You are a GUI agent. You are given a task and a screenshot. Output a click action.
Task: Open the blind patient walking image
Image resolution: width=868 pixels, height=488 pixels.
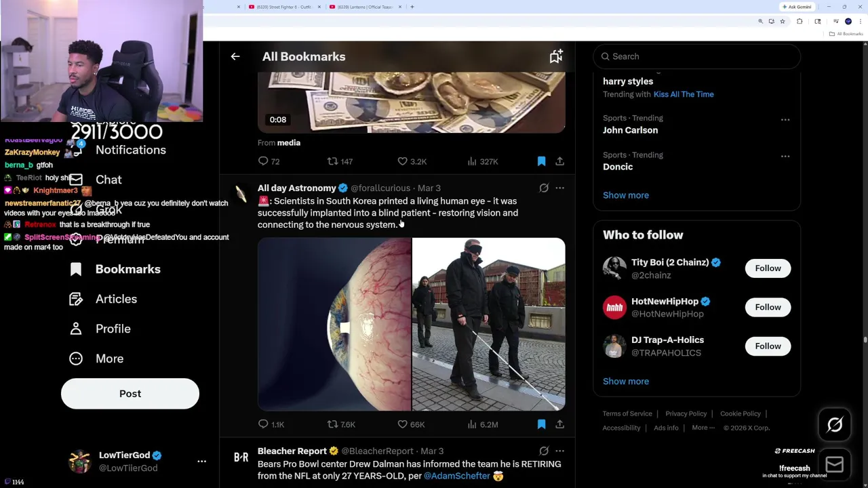(x=489, y=325)
